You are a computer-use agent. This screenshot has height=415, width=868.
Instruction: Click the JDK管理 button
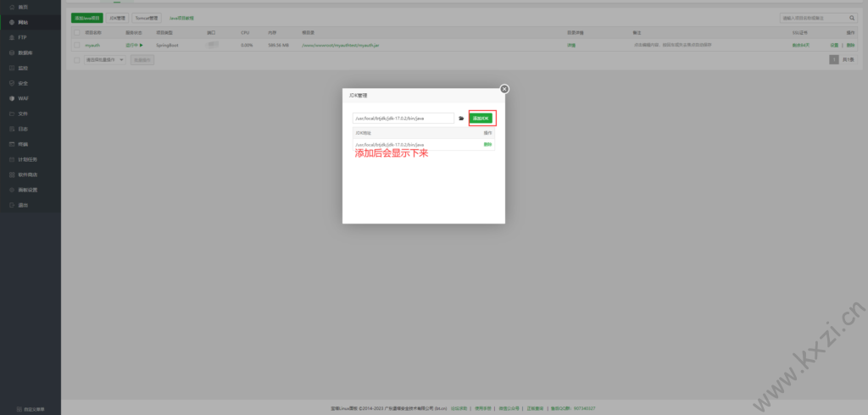click(117, 19)
